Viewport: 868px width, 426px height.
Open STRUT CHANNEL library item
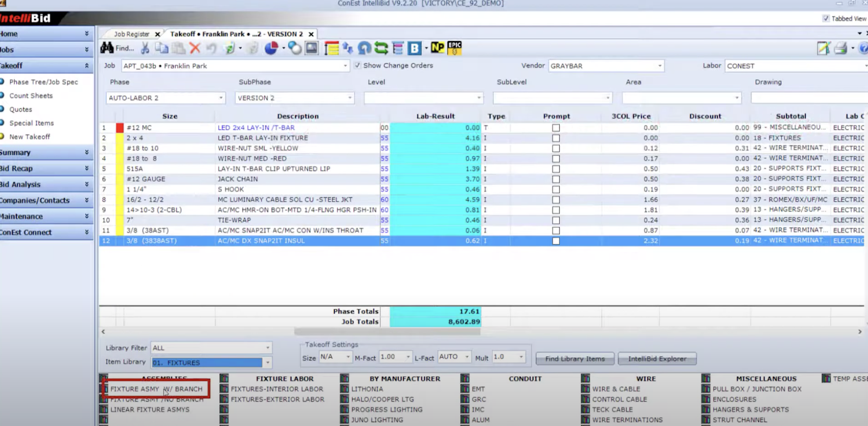click(739, 420)
